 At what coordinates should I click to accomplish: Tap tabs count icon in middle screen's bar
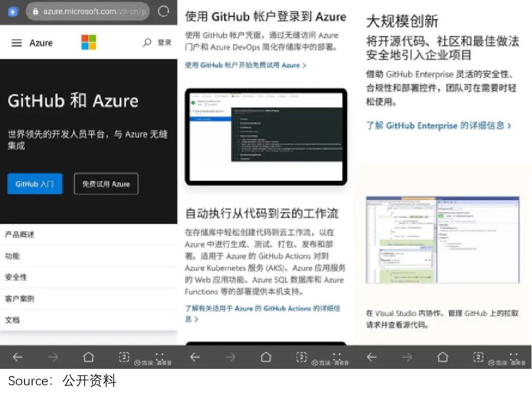pos(301,357)
